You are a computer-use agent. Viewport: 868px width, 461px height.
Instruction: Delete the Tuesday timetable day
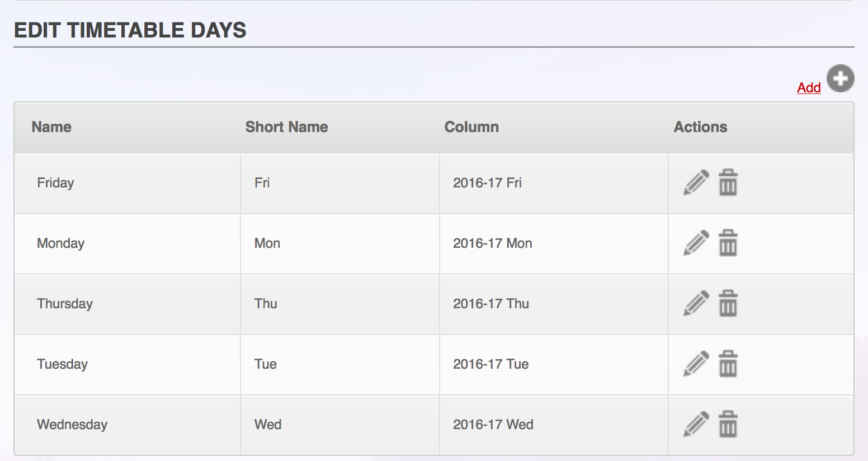(x=728, y=364)
